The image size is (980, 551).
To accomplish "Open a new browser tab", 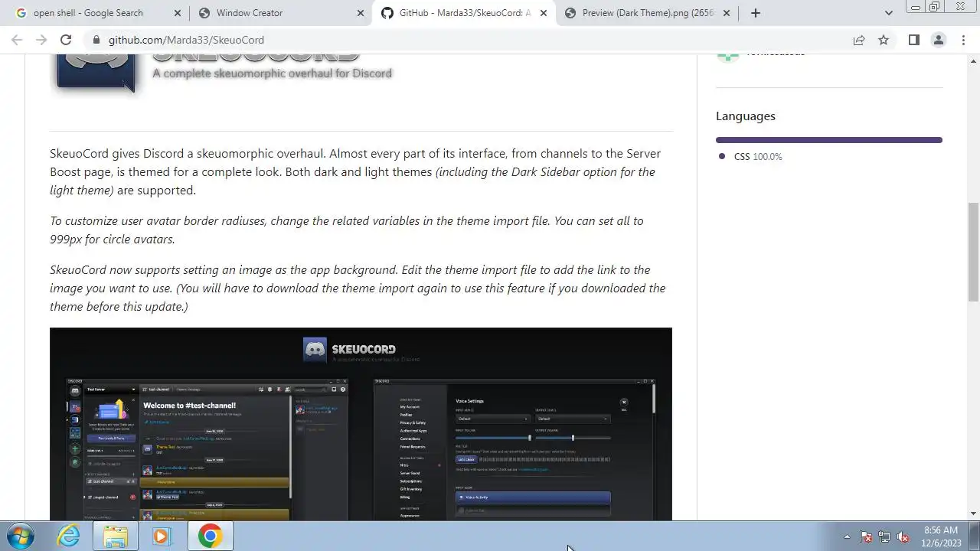I will (x=756, y=13).
